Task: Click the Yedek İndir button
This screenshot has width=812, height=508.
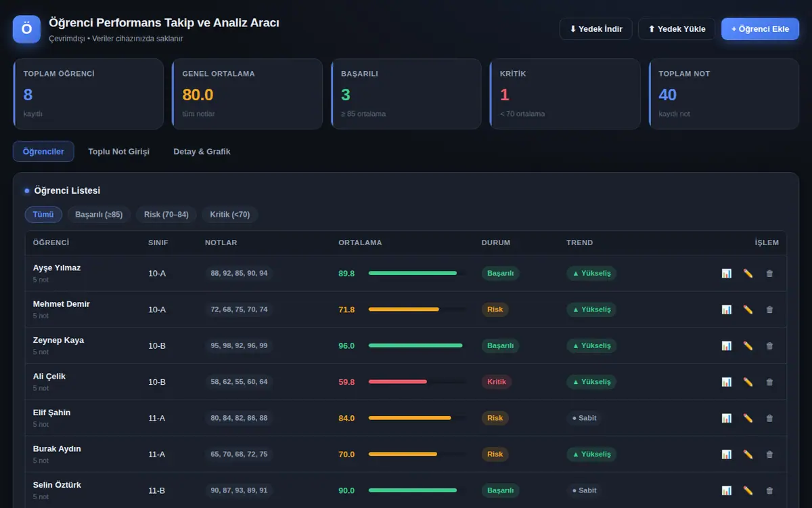Action: [596, 29]
